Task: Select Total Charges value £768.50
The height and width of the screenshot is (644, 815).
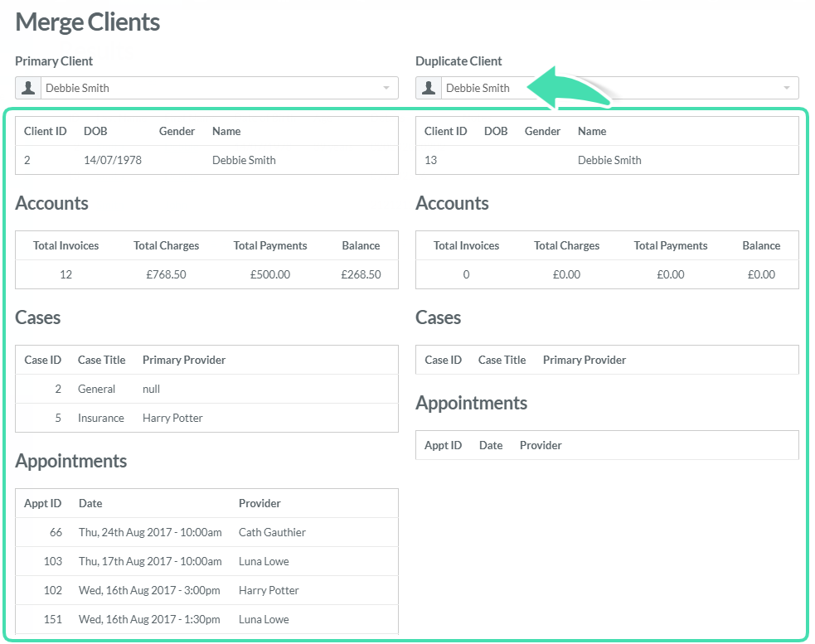Action: [166, 274]
